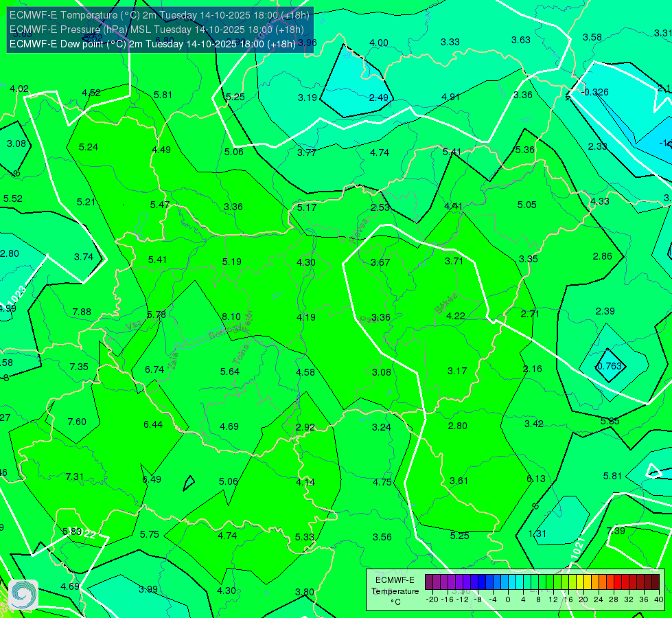
Task: Click the 3.35 temperature value
Action: tap(528, 259)
